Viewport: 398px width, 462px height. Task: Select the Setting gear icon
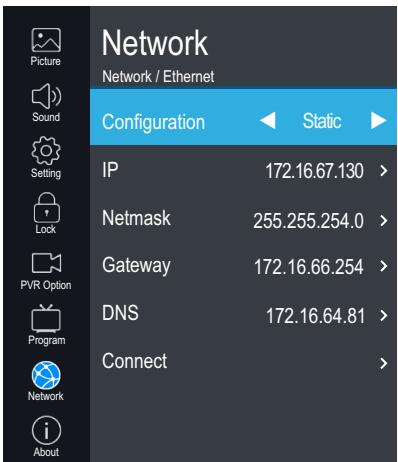[46, 151]
